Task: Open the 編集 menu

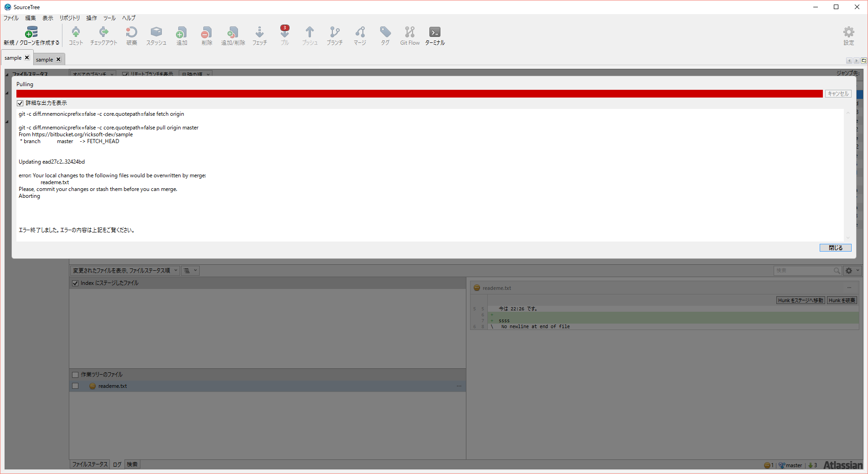Action: point(31,18)
